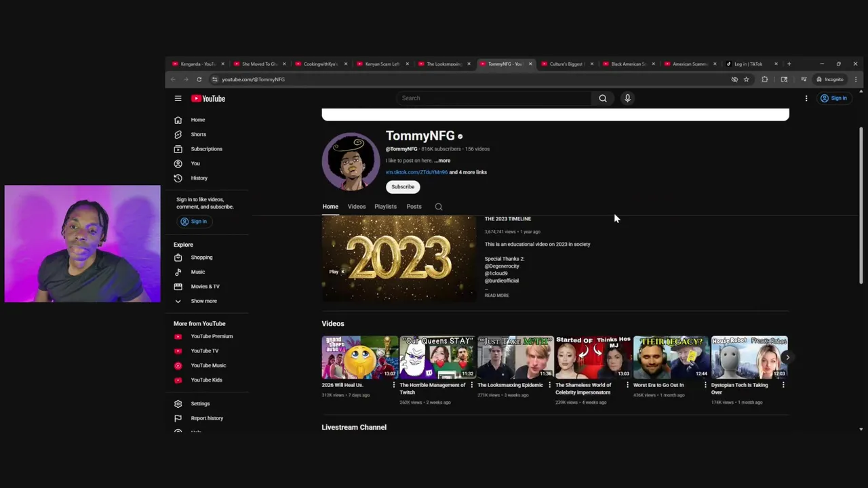This screenshot has height=488, width=868.
Task: Switch to the channel Playlists tab
Action: (x=385, y=207)
